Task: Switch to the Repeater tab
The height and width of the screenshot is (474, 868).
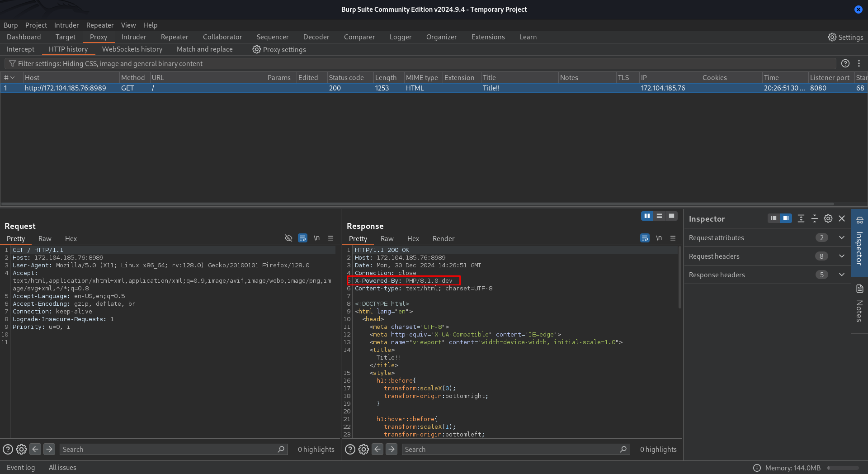Action: click(x=174, y=37)
